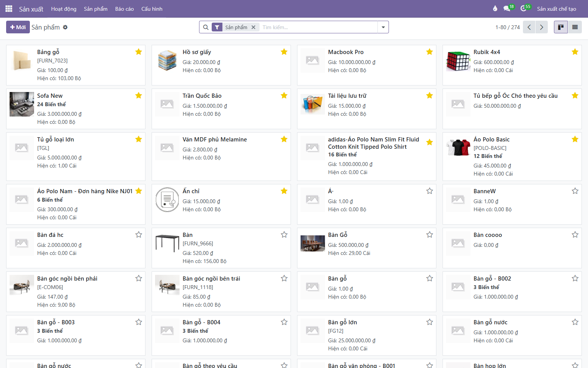The width and height of the screenshot is (588, 368).
Task: Open activities clock icon with 55 badge
Action: point(525,8)
